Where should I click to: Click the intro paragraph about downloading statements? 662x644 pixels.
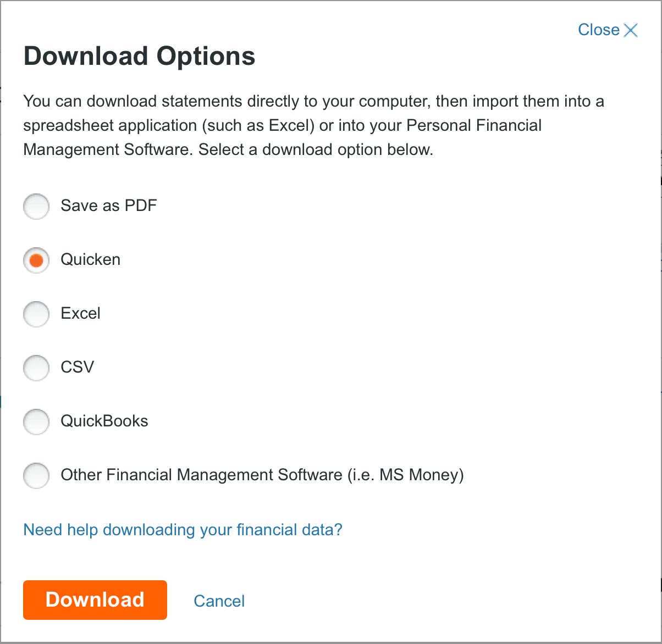click(x=313, y=125)
